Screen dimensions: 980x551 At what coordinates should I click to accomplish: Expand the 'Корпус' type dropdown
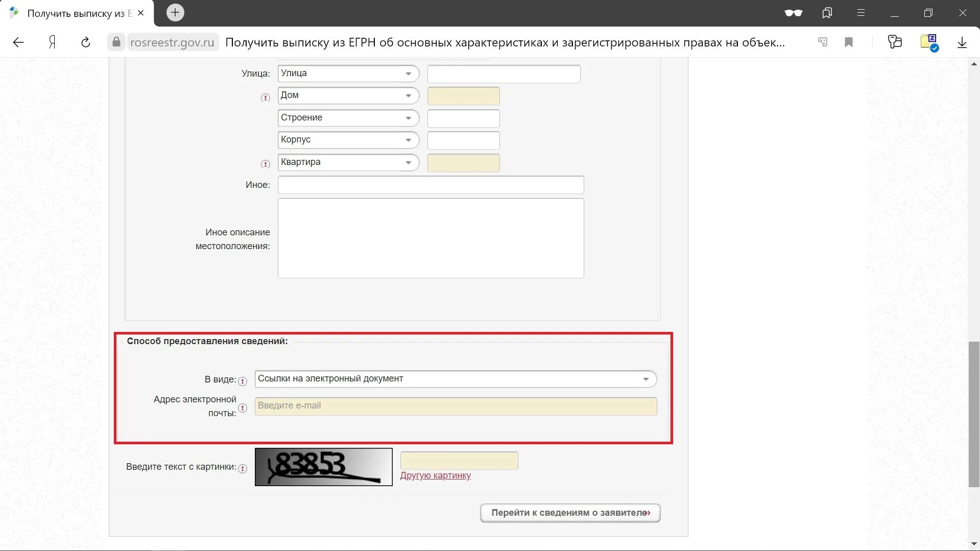[x=348, y=140]
